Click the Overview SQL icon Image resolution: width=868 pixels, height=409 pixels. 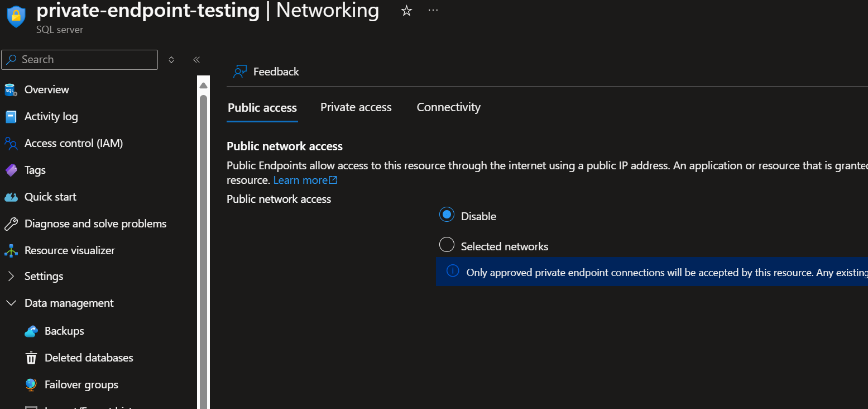(11, 90)
